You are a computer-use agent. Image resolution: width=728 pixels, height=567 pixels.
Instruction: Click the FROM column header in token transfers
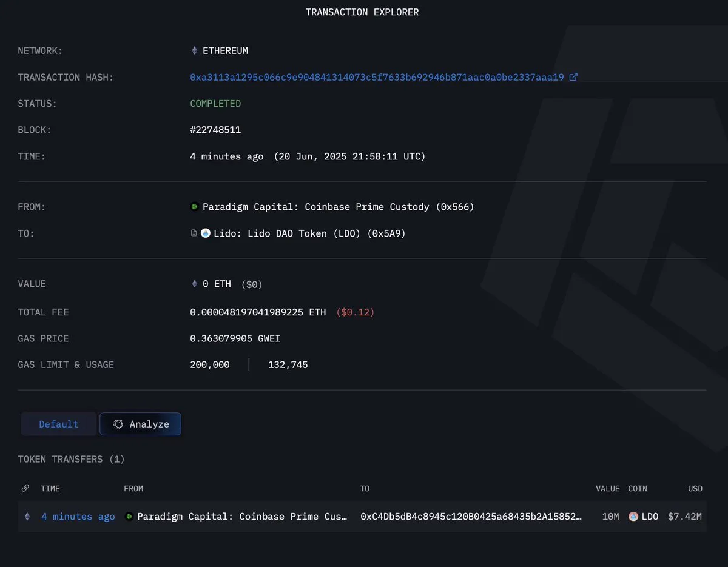(x=133, y=488)
